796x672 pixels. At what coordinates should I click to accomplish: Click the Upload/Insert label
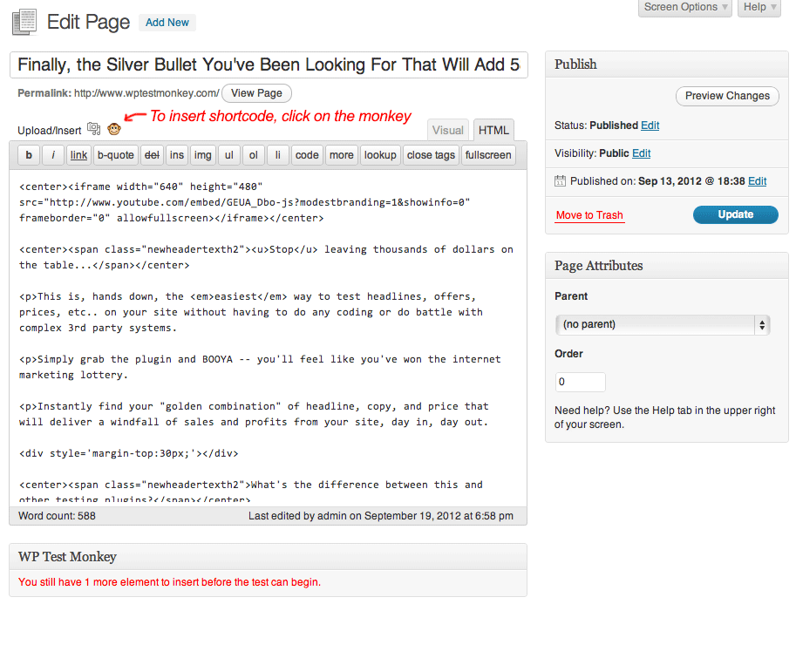coord(49,131)
